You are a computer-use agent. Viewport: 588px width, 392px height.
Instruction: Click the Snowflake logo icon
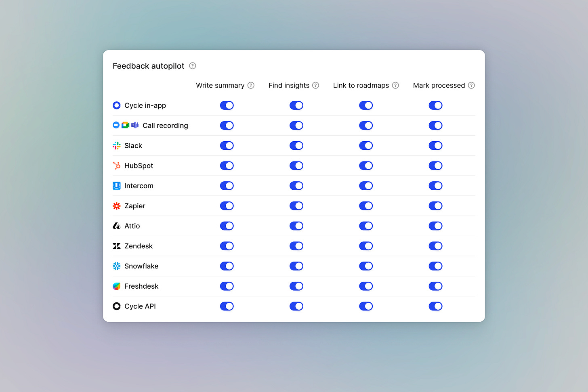tap(117, 266)
